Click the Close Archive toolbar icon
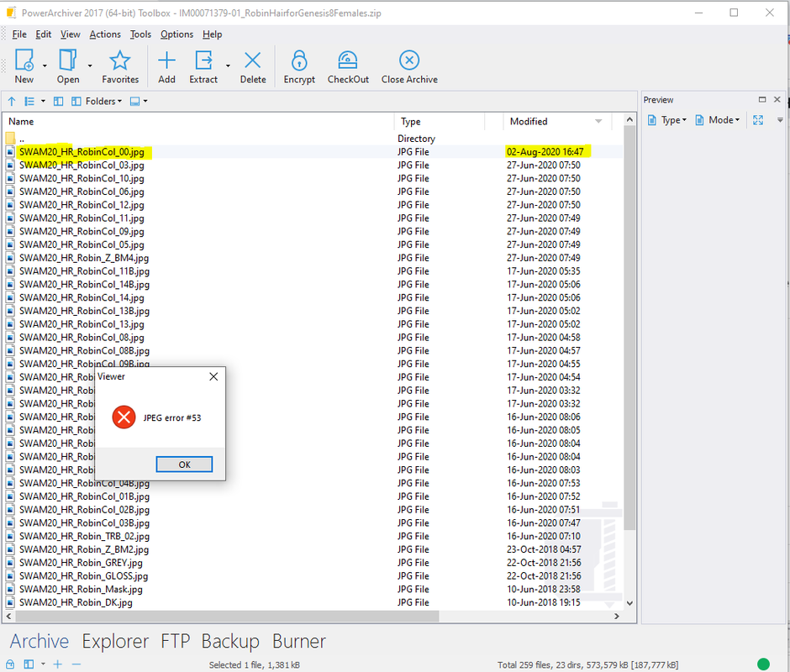790x672 pixels. coord(409,60)
